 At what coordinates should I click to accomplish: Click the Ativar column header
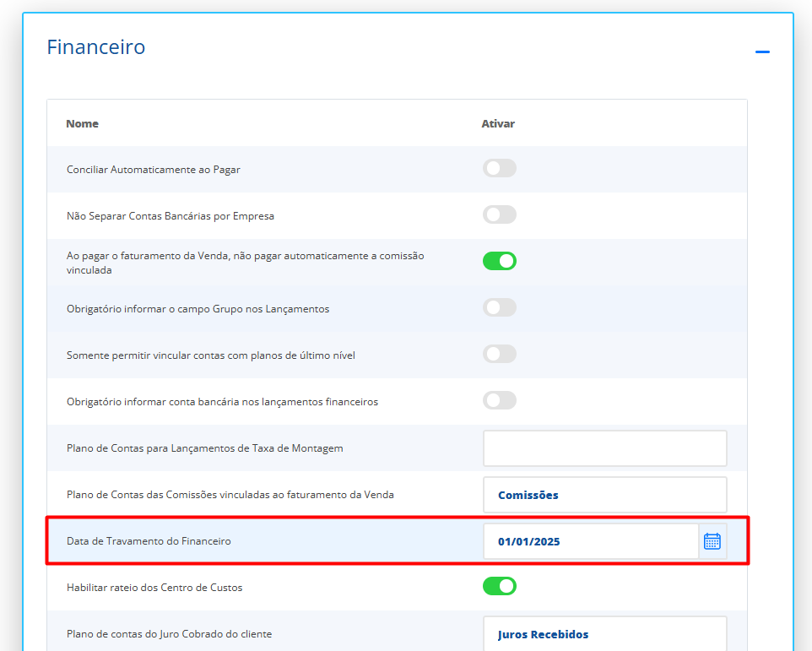click(x=498, y=123)
